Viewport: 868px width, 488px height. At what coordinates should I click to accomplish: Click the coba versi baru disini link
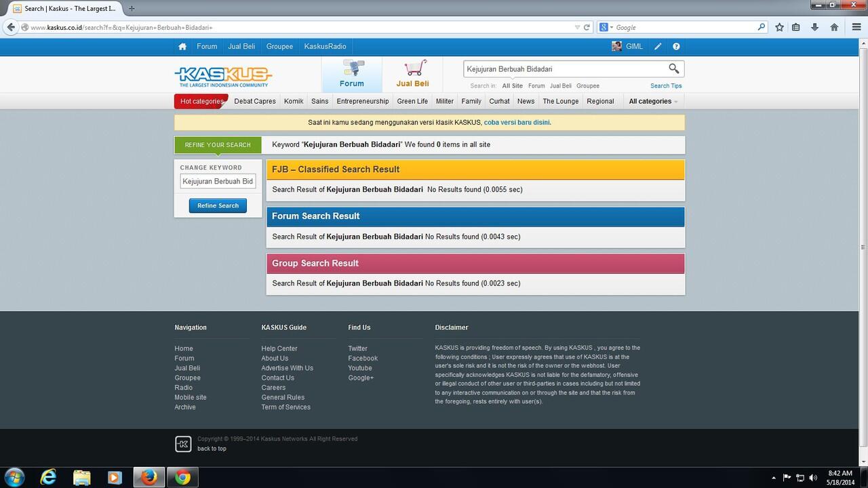click(x=517, y=123)
